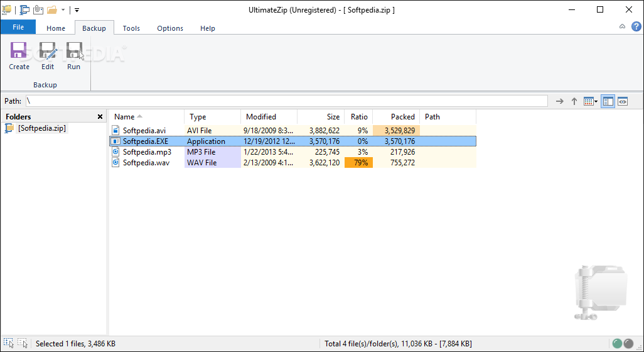Click the Softpedia.EXE file icon
644x352 pixels.
[115, 141]
